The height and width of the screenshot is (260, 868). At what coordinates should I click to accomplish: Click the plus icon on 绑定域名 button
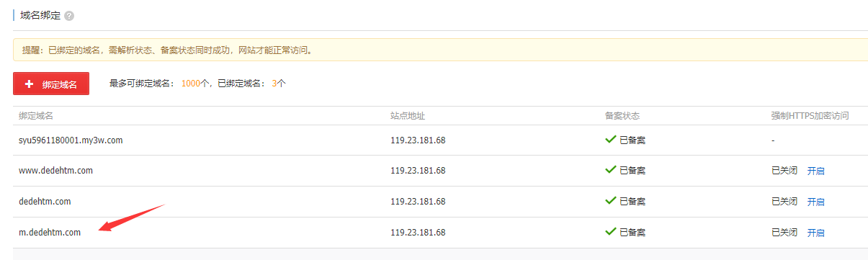click(x=30, y=84)
